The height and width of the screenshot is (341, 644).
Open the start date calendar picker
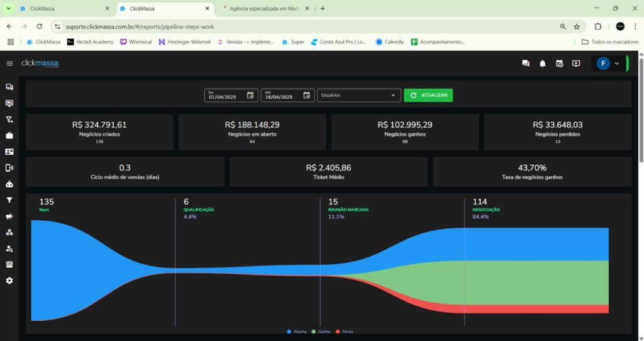(x=250, y=96)
